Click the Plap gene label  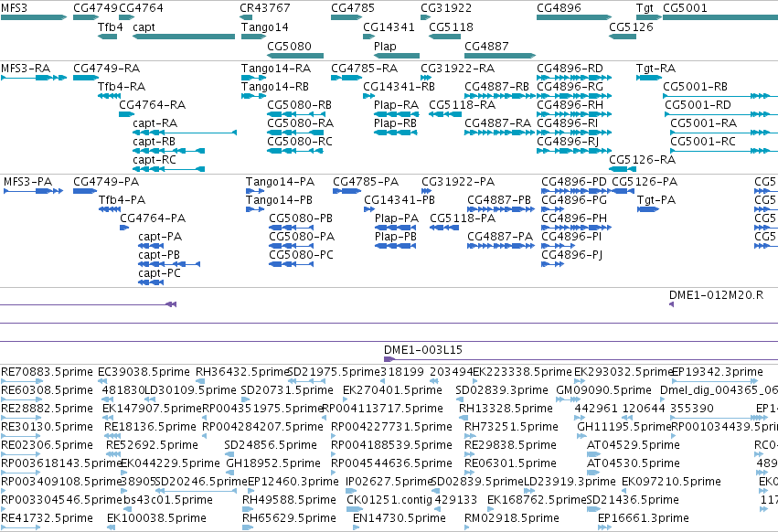[385, 46]
